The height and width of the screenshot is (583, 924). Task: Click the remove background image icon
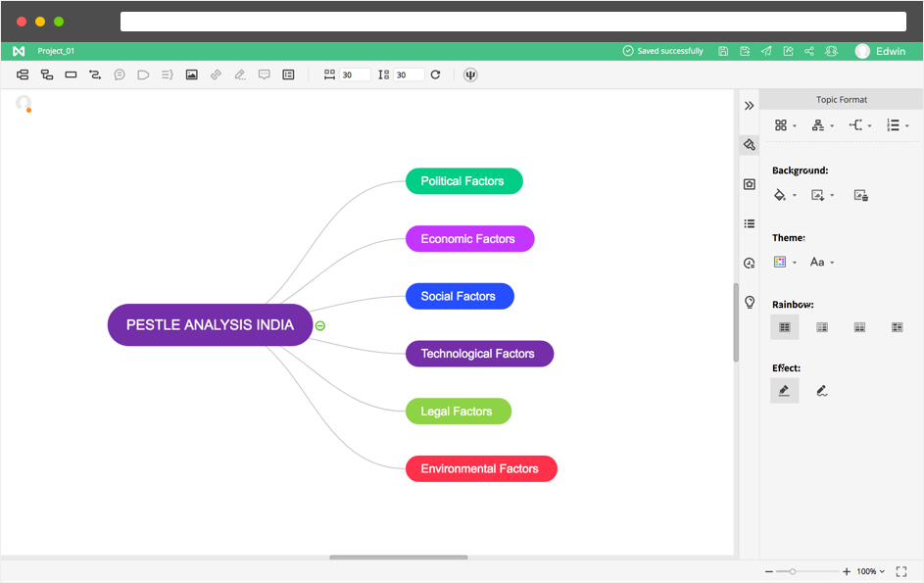(860, 195)
